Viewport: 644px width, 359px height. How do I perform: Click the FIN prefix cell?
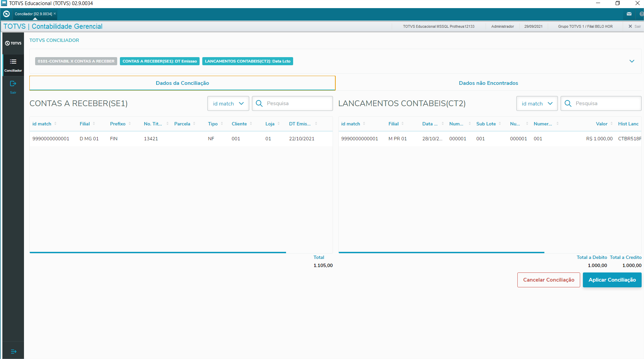coord(114,139)
